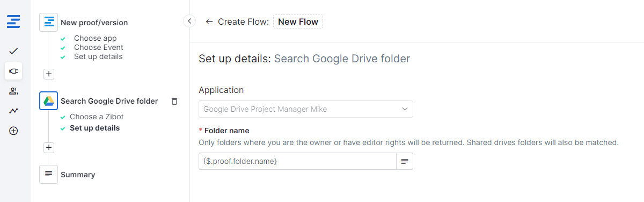Click the Create Flow: label text
Image resolution: width=644 pixels, height=202 pixels.
pos(243,22)
